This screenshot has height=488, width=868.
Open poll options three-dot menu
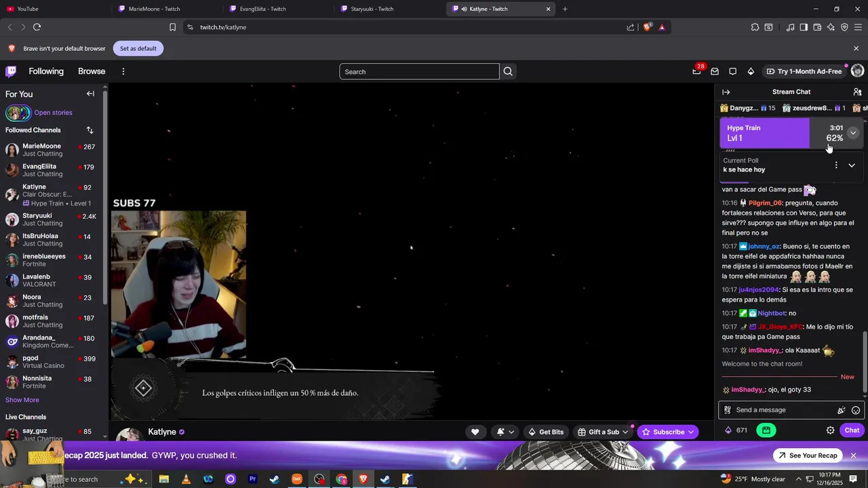[836, 165]
